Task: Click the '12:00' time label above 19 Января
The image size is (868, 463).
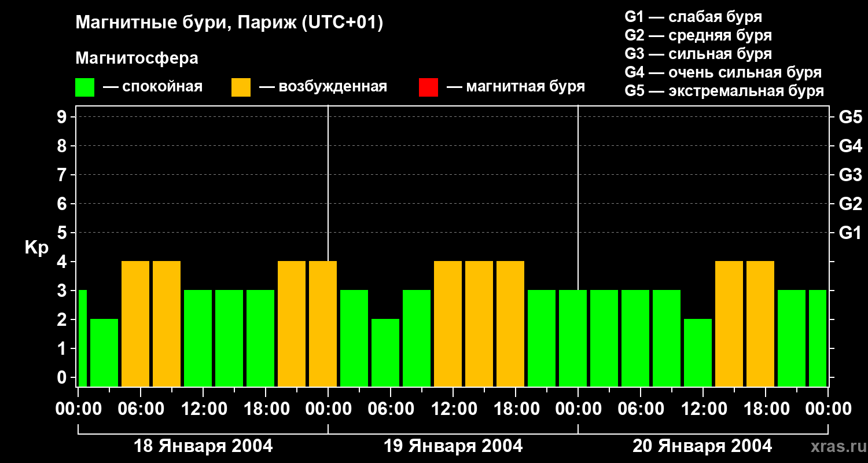Action: point(453,409)
